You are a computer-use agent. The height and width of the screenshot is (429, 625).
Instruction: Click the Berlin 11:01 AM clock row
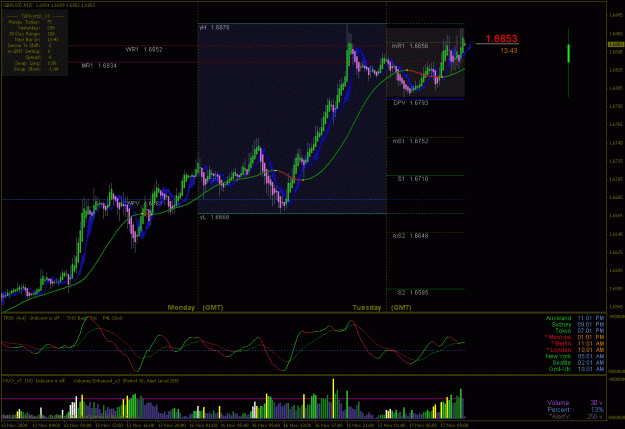point(578,344)
